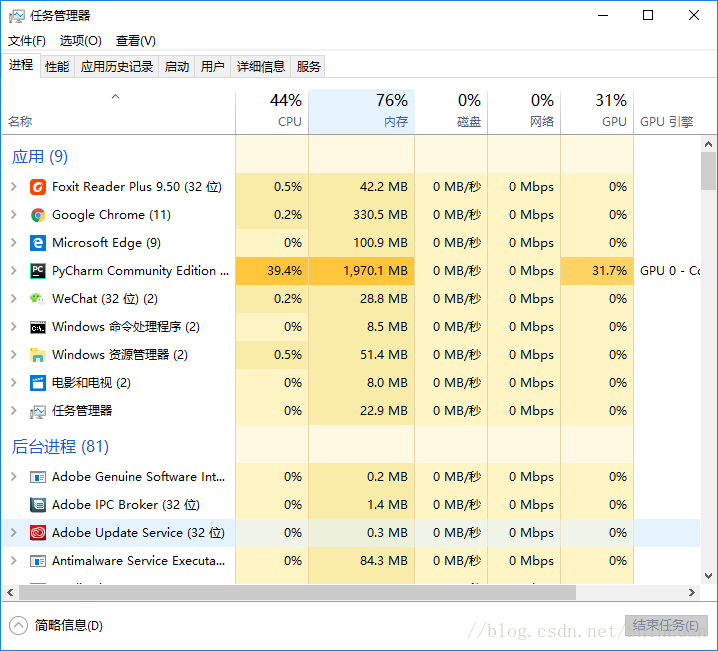Switch to the 用户 tab
The width and height of the screenshot is (718, 651).
tap(212, 67)
